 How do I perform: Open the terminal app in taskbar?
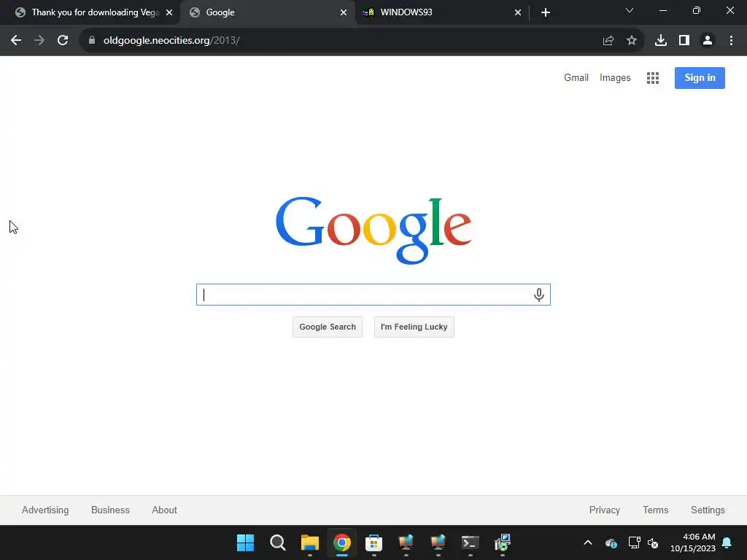pos(471,542)
